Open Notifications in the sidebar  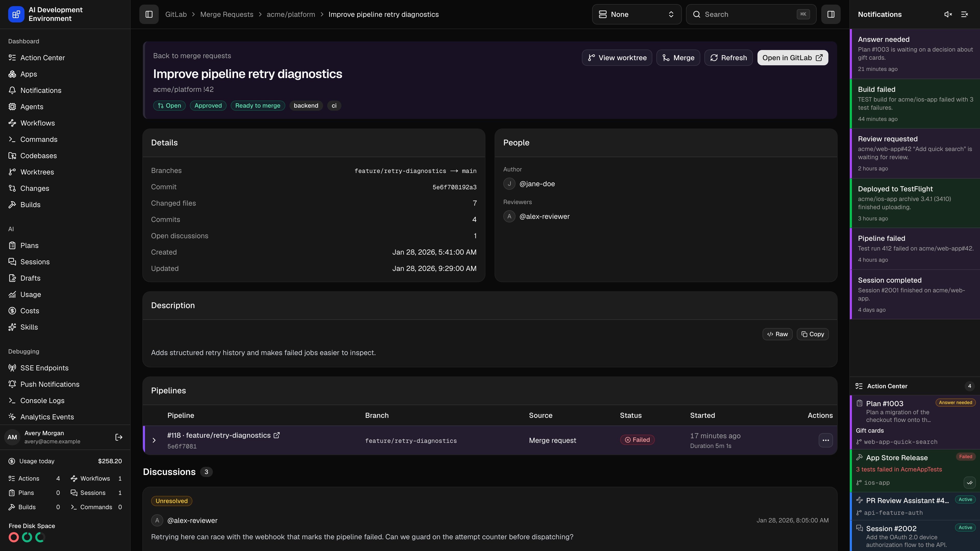65,91
